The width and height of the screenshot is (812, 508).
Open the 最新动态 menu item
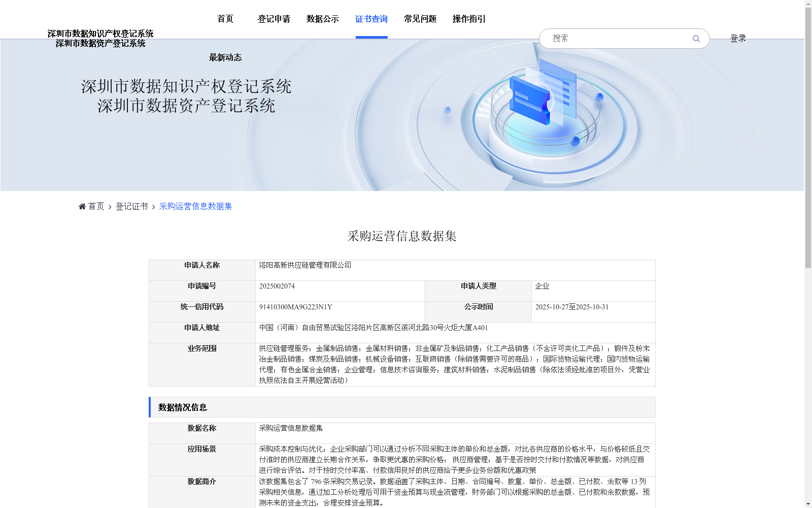click(225, 57)
